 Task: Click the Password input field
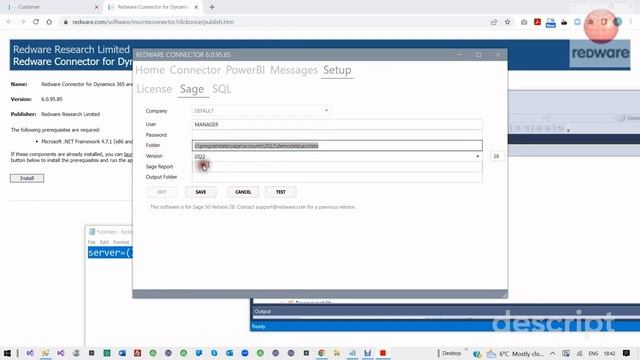(337, 135)
